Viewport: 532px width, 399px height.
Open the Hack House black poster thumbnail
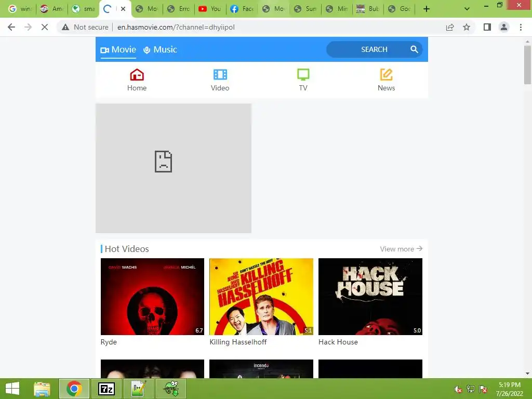[370, 297]
